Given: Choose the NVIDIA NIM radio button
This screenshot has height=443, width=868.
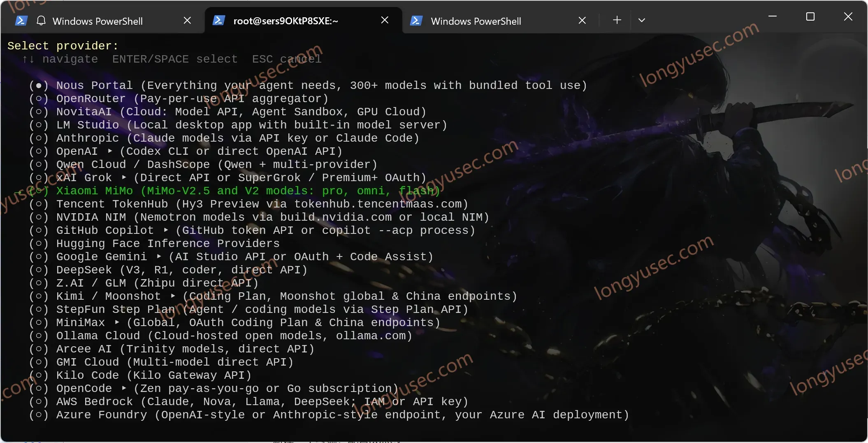Looking at the screenshot, I should 39,217.
